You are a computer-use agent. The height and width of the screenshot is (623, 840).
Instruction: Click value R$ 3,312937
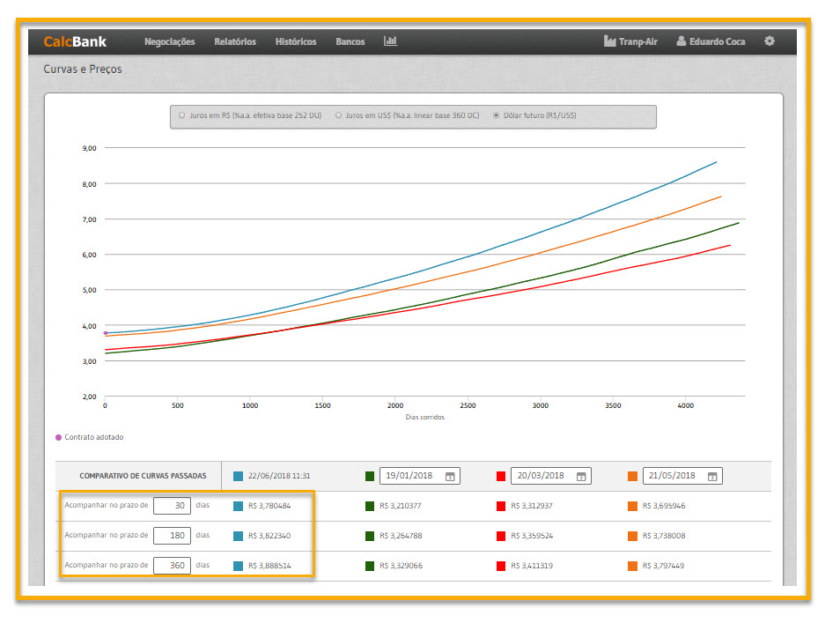coord(532,506)
